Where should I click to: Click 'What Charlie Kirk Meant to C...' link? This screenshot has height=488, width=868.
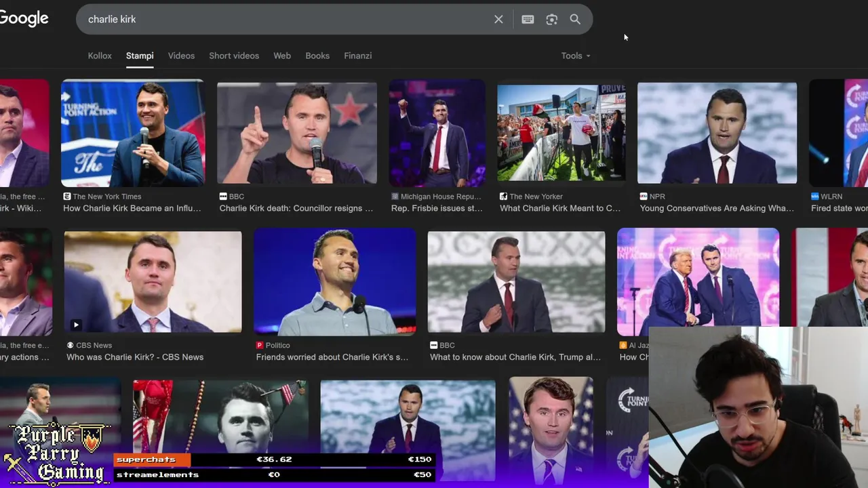560,208
